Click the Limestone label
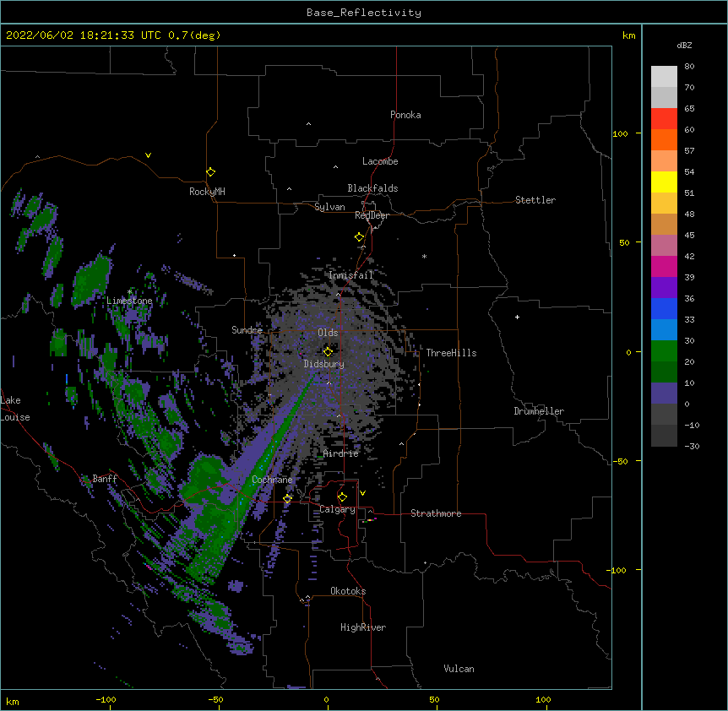The image size is (728, 711). pyautogui.click(x=129, y=301)
